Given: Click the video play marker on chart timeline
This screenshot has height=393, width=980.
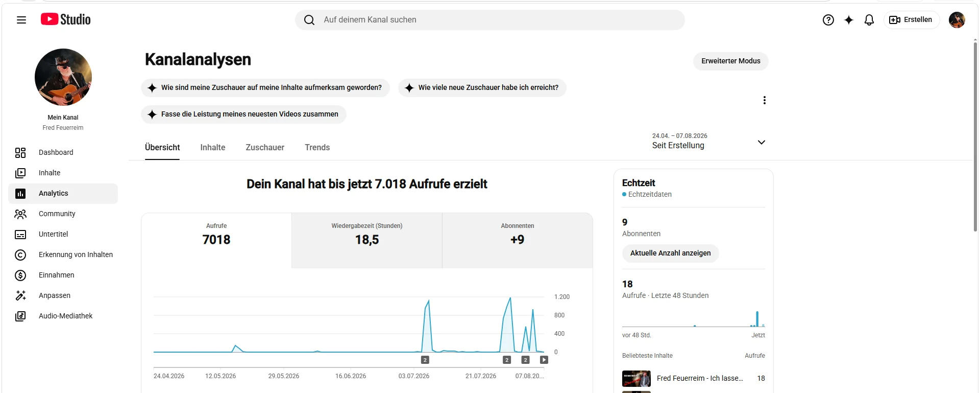Looking at the screenshot, I should tap(544, 360).
